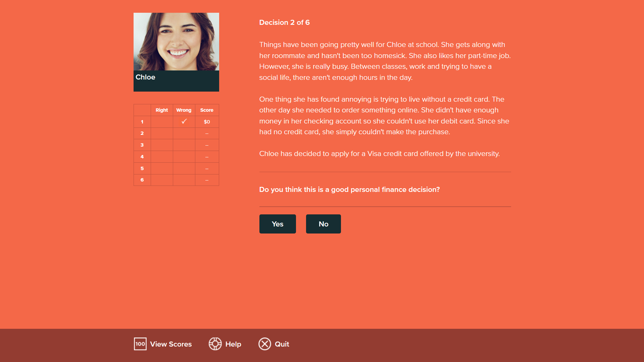This screenshot has width=644, height=362.
Task: Open the Help text link
Action: tap(233, 344)
